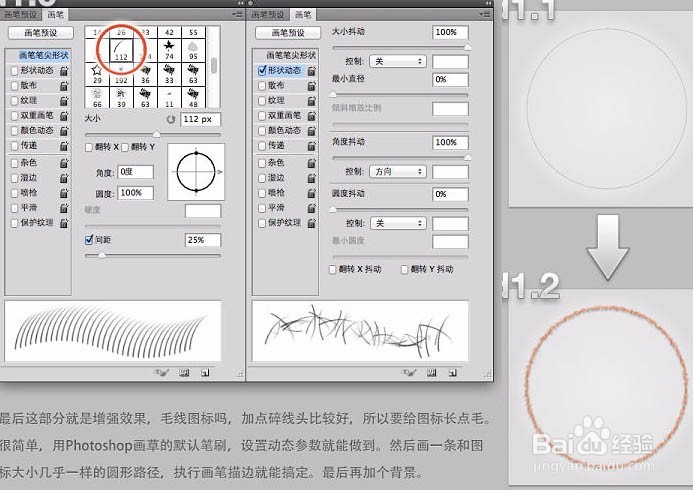Select the leaf brush tip numbered 48
The width and height of the screenshot is (693, 490).
(193, 97)
